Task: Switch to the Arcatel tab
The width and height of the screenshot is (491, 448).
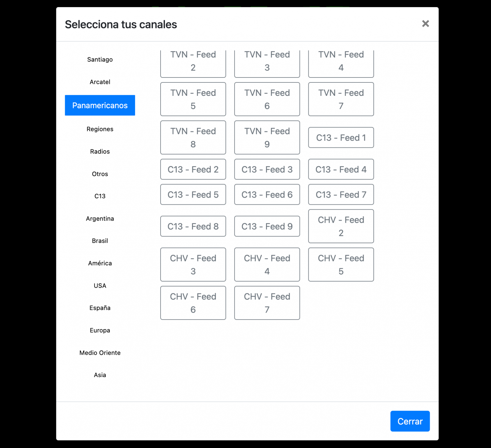Action: click(x=100, y=82)
